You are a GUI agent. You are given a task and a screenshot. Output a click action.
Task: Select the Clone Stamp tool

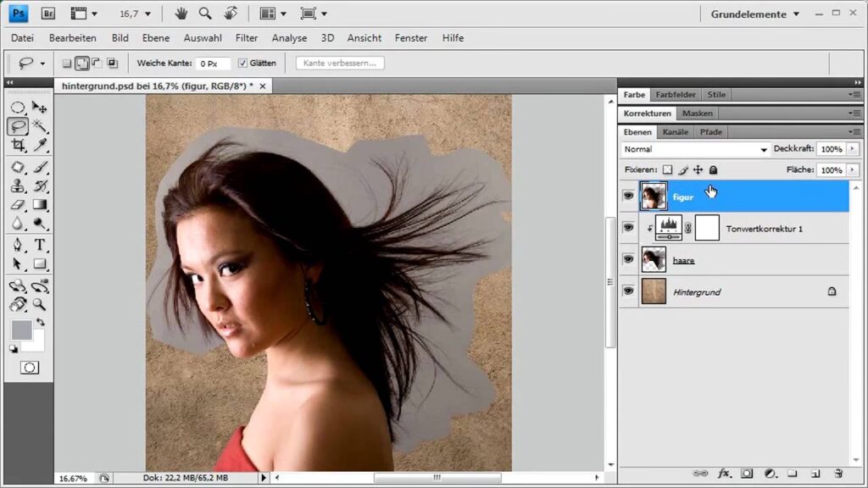point(18,186)
